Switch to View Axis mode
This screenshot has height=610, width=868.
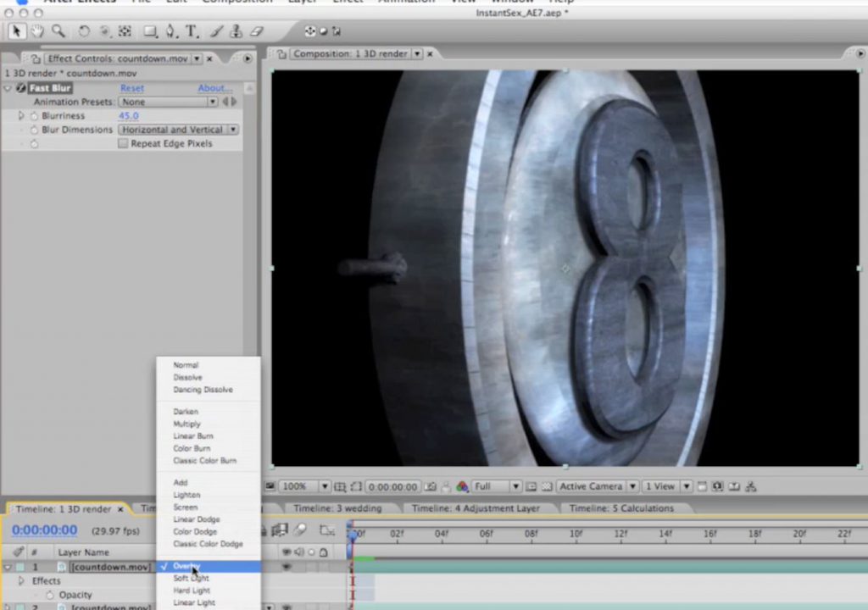[337, 31]
